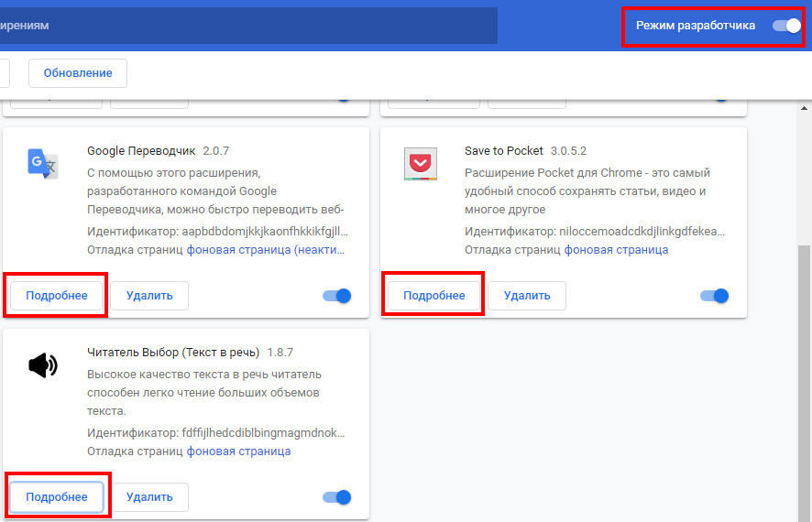Click Удалить for Читатель Выбор extension

pyautogui.click(x=149, y=496)
